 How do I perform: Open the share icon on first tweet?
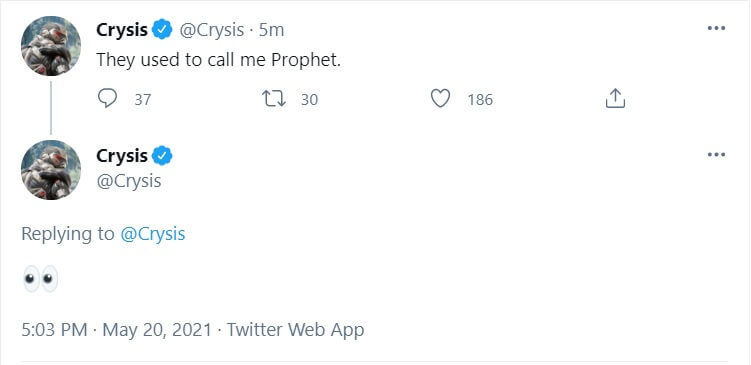615,99
